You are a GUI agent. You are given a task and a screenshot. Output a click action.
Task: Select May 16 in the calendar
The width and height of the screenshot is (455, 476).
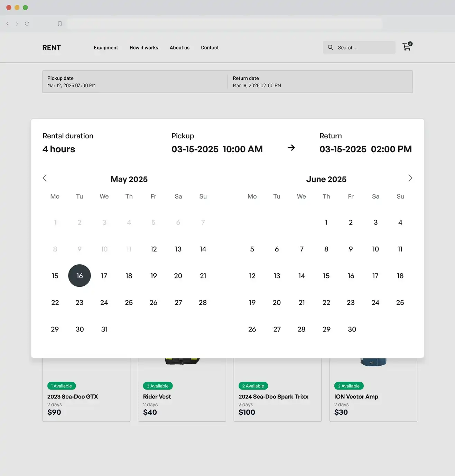[x=80, y=276]
